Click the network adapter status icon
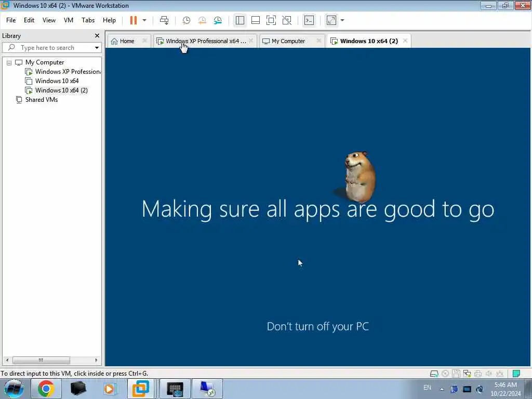Image resolution: width=532 pixels, height=399 pixels. 467,374
